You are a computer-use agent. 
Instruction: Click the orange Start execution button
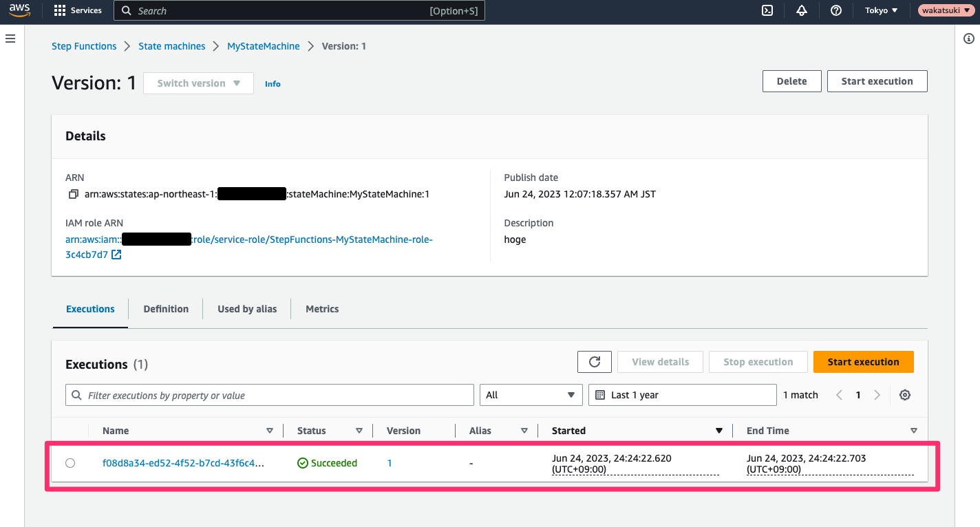click(x=863, y=362)
